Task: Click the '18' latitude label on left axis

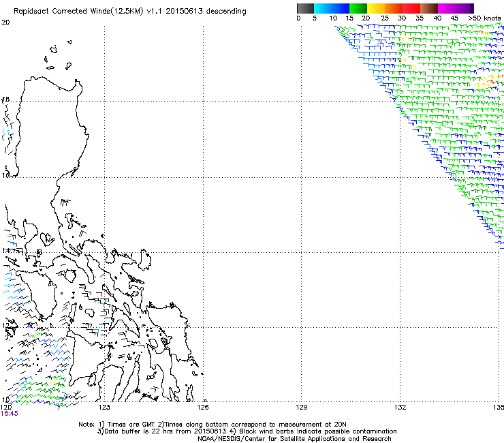Action: (5, 100)
